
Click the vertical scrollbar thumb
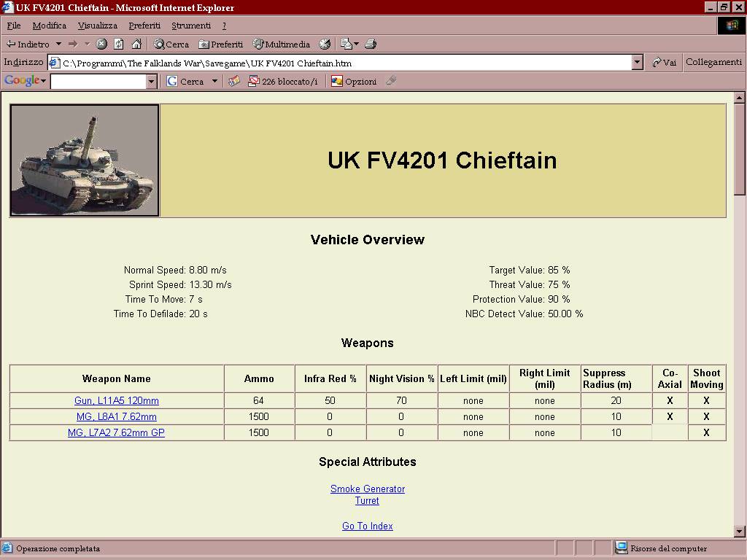[740, 149]
